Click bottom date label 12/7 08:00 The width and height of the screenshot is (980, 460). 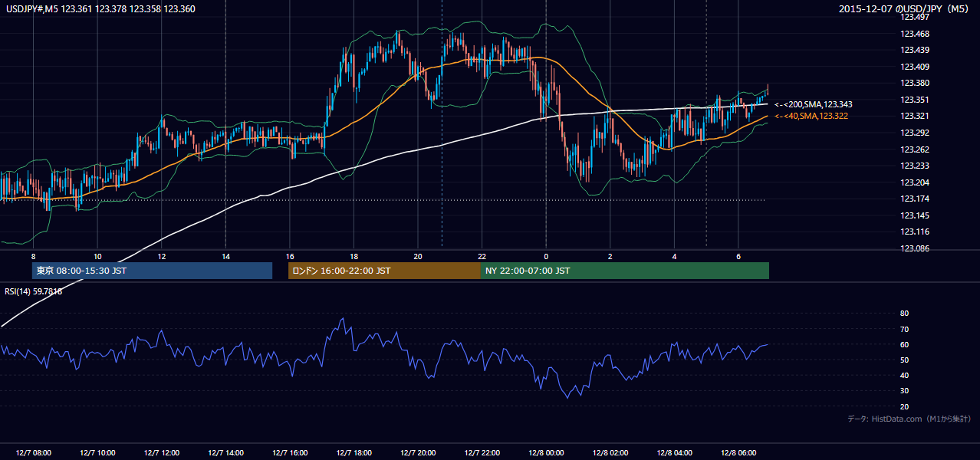33,452
